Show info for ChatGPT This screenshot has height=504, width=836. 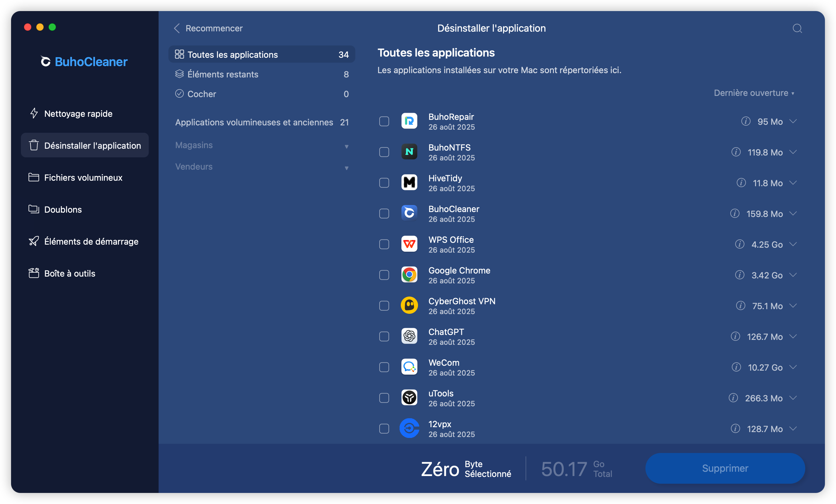tap(735, 337)
